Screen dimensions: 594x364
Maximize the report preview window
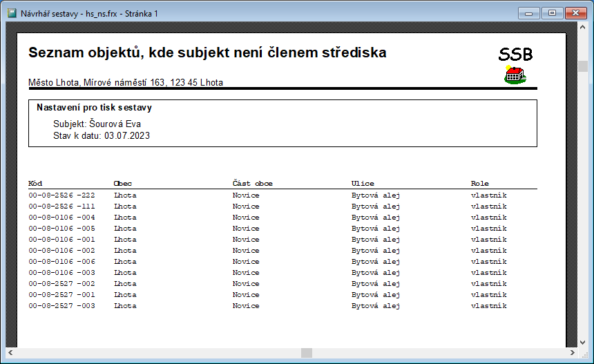pyautogui.click(x=551, y=12)
